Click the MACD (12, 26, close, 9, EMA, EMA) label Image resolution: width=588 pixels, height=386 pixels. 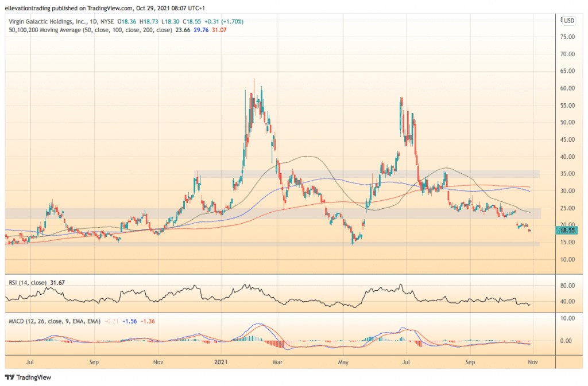coord(55,321)
